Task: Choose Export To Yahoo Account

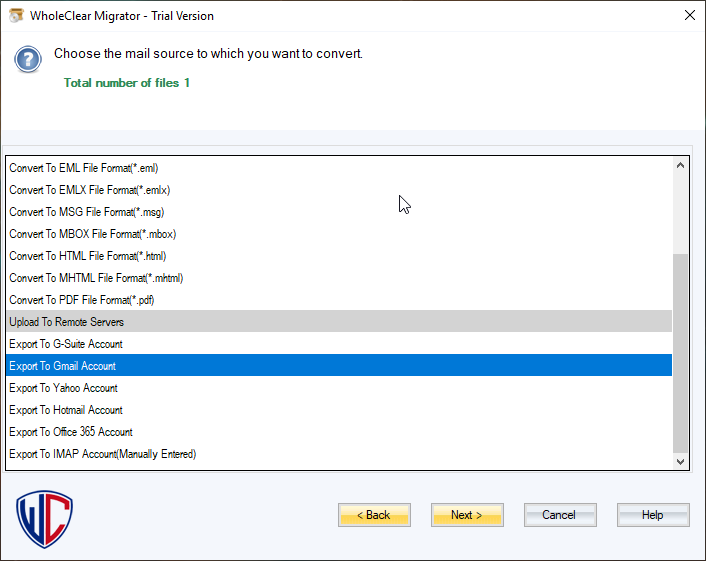Action: pos(63,388)
